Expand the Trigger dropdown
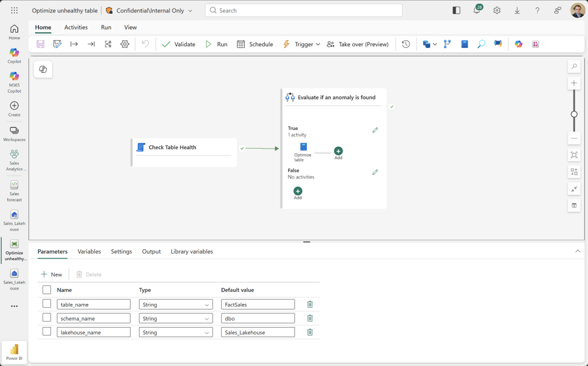The image size is (588, 366). (x=318, y=44)
